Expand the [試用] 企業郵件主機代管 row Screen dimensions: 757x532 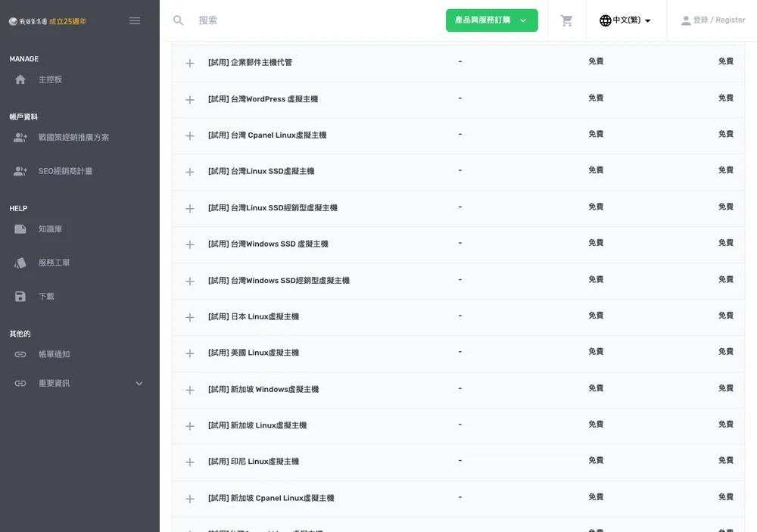point(190,64)
